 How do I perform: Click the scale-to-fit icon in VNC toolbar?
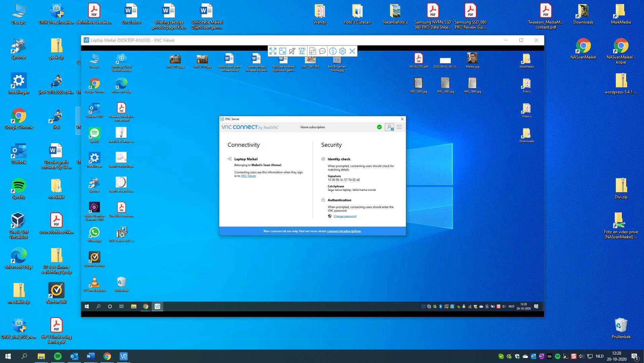point(283,51)
